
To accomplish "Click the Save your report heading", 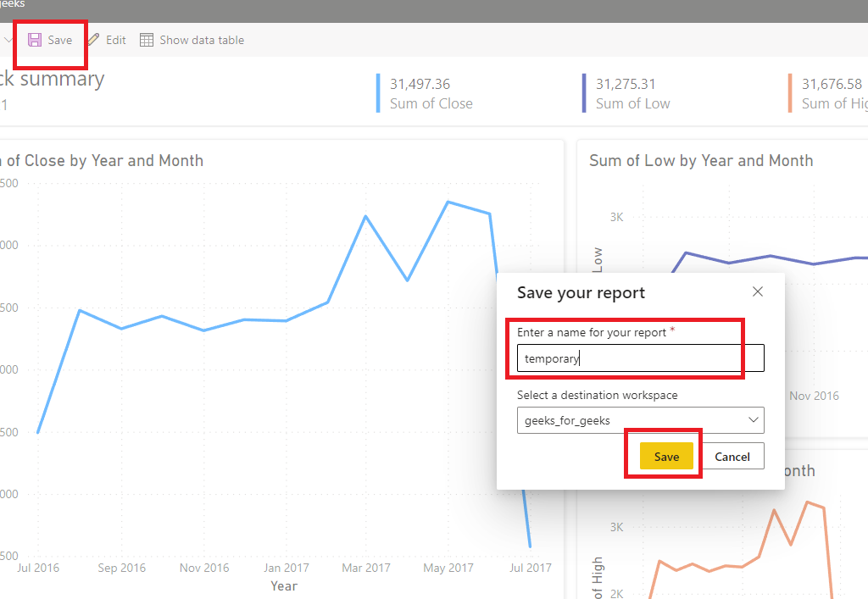I will [581, 292].
